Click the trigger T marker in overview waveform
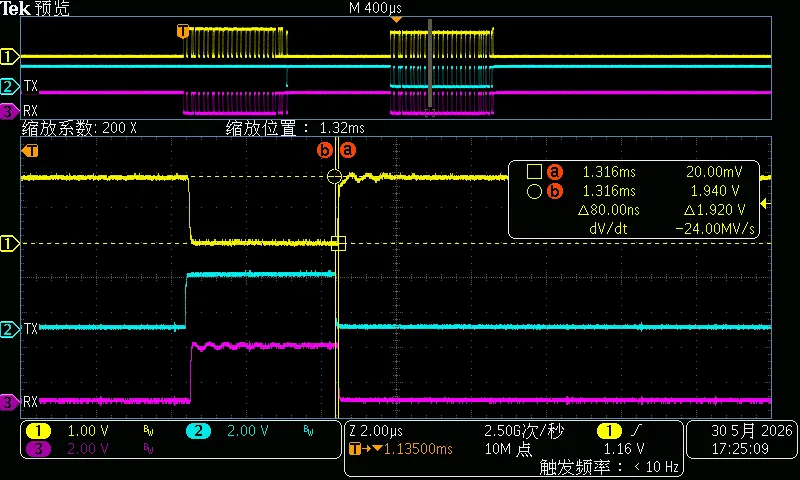 point(183,31)
